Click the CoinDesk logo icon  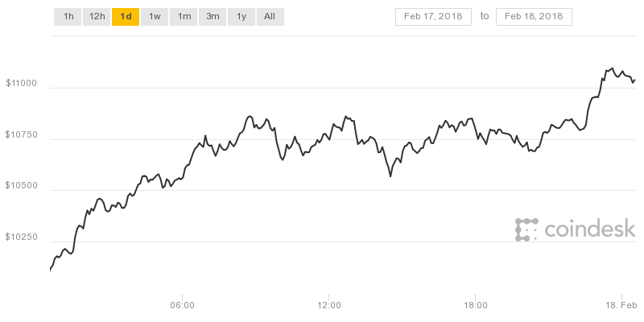tap(526, 229)
